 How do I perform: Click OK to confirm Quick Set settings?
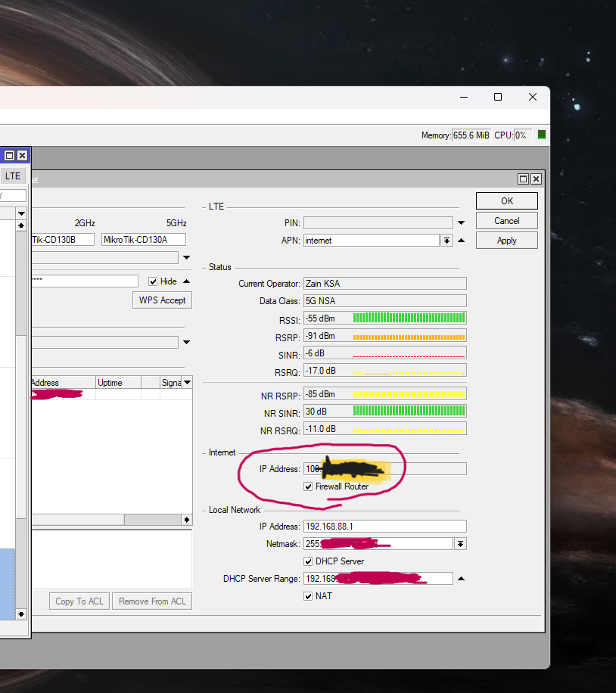tap(507, 201)
